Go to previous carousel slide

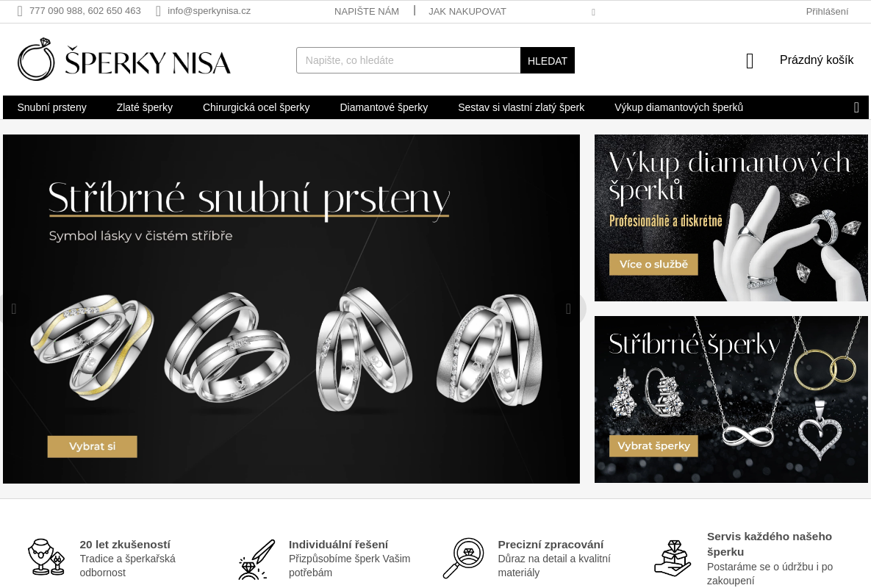(13, 309)
